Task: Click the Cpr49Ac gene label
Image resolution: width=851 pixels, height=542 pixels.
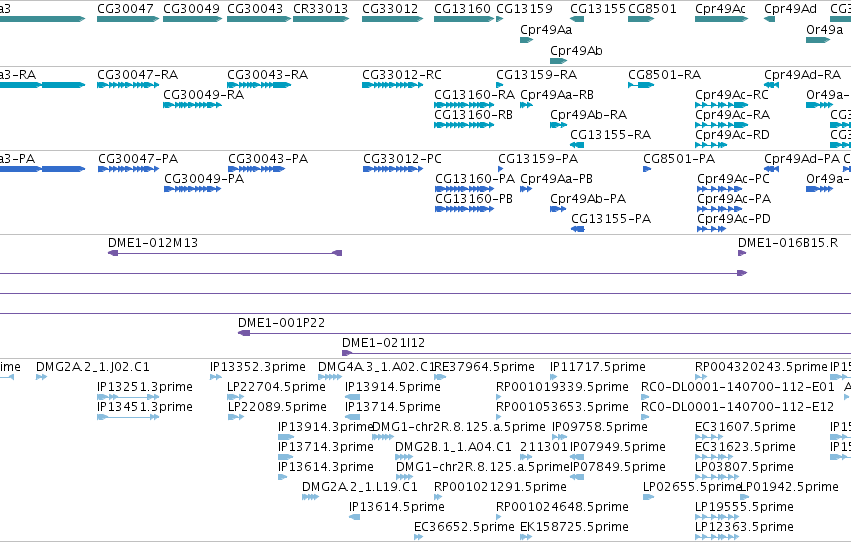Action: coord(720,9)
